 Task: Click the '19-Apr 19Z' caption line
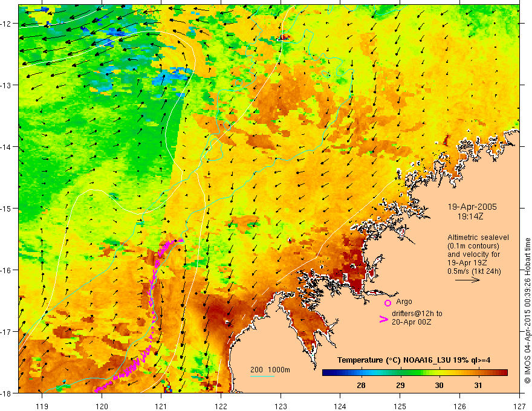click(467, 263)
